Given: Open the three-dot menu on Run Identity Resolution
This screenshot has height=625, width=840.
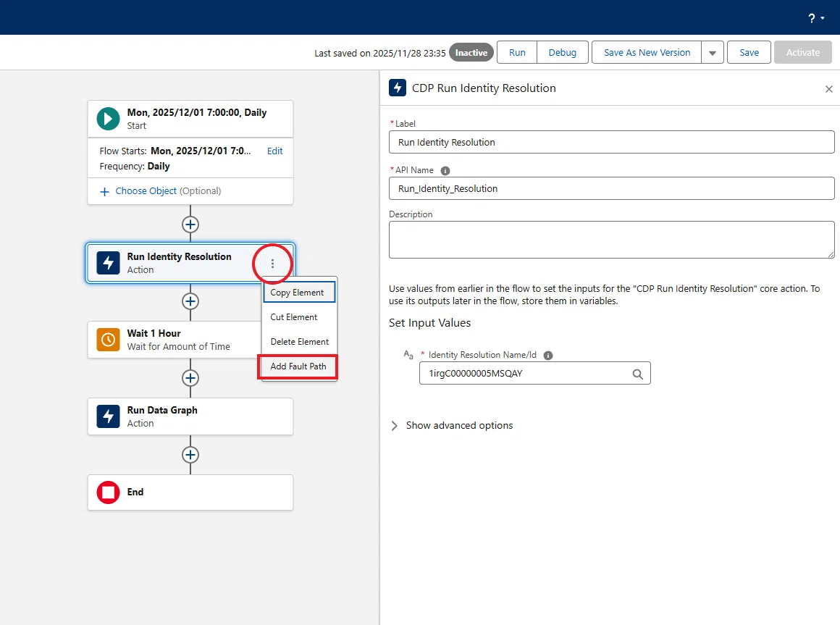Looking at the screenshot, I should 272,264.
